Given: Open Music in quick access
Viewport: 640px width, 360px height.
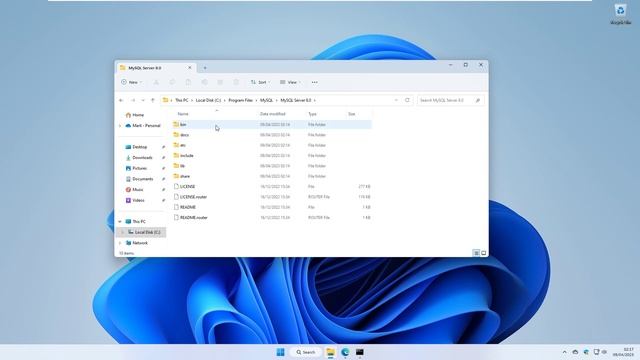Looking at the screenshot, I should click(138, 189).
